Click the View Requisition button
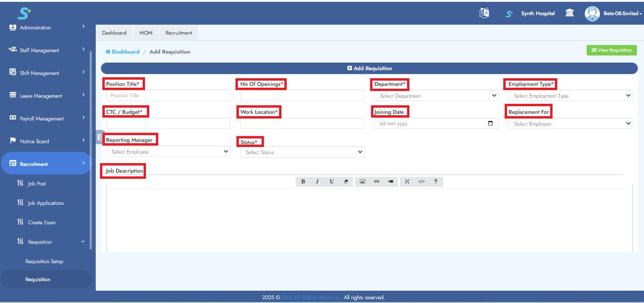Image resolution: width=644 pixels, height=303 pixels. [x=612, y=50]
